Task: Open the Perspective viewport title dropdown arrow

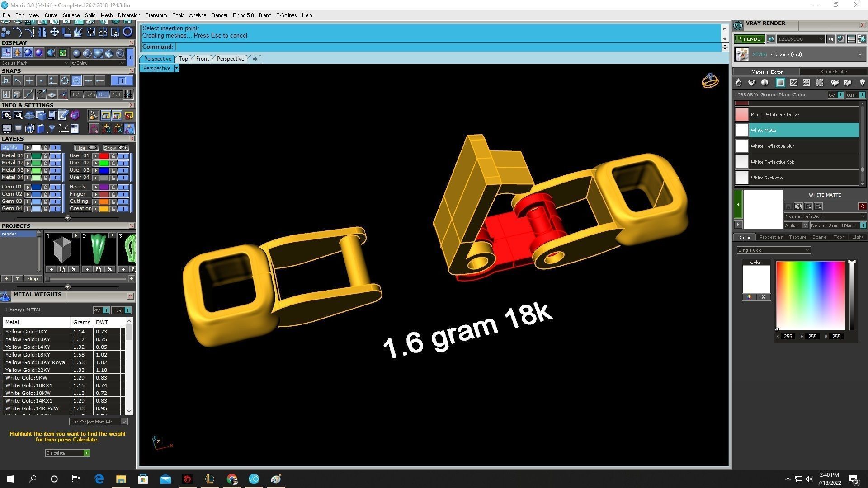Action: tap(176, 68)
